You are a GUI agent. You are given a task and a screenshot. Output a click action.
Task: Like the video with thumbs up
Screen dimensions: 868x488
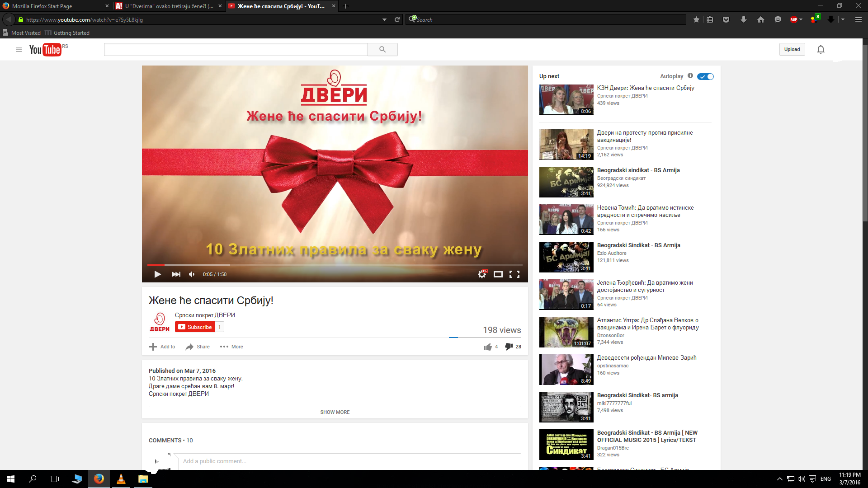488,347
